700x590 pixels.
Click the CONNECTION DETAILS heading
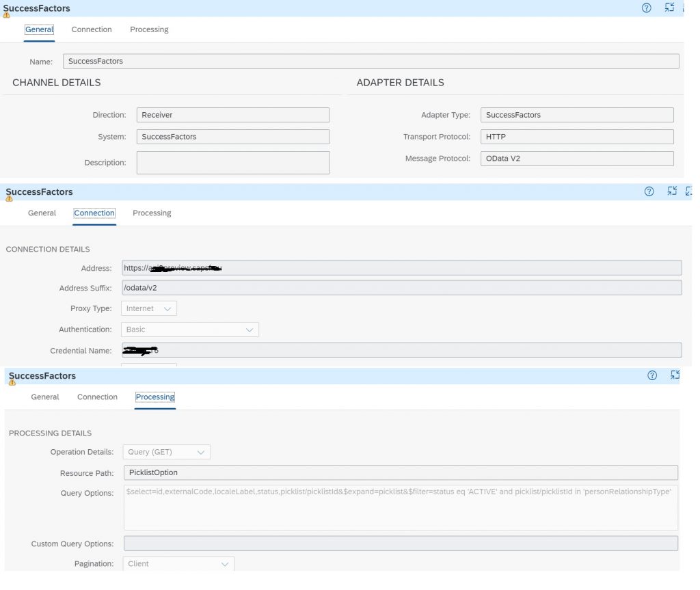pyautogui.click(x=48, y=250)
